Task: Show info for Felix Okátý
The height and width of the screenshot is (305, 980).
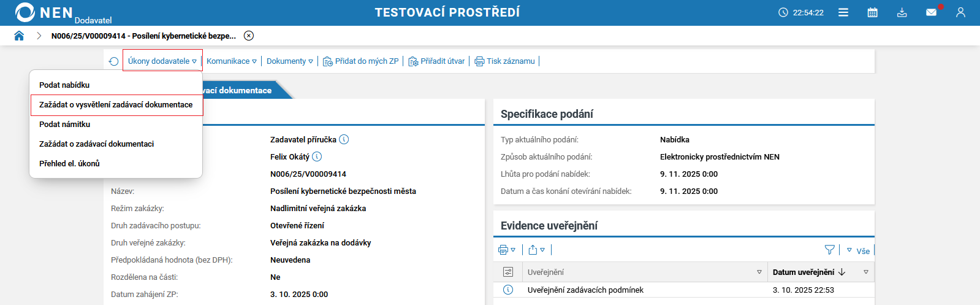Action: pos(317,156)
